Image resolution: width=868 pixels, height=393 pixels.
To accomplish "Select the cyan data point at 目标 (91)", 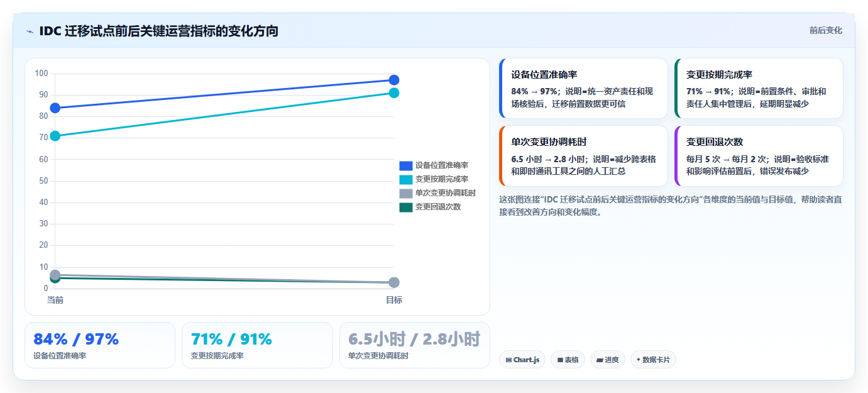I will pyautogui.click(x=394, y=93).
